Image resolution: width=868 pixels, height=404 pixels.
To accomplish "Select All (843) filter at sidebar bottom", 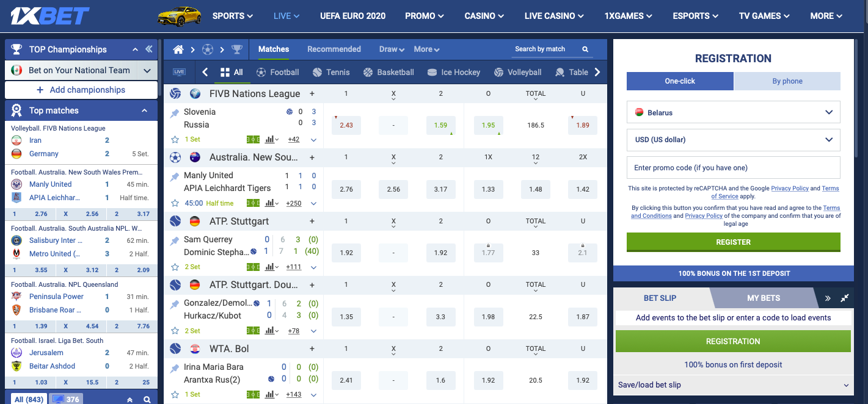I will (x=29, y=400).
